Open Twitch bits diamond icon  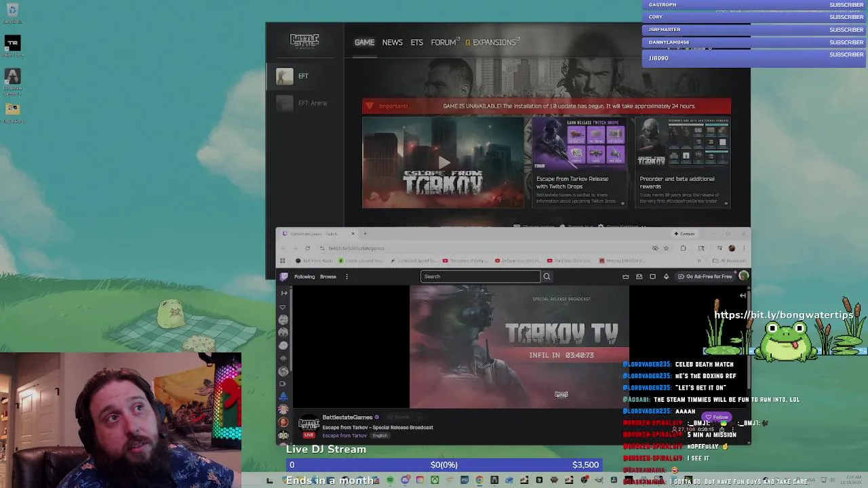point(666,277)
